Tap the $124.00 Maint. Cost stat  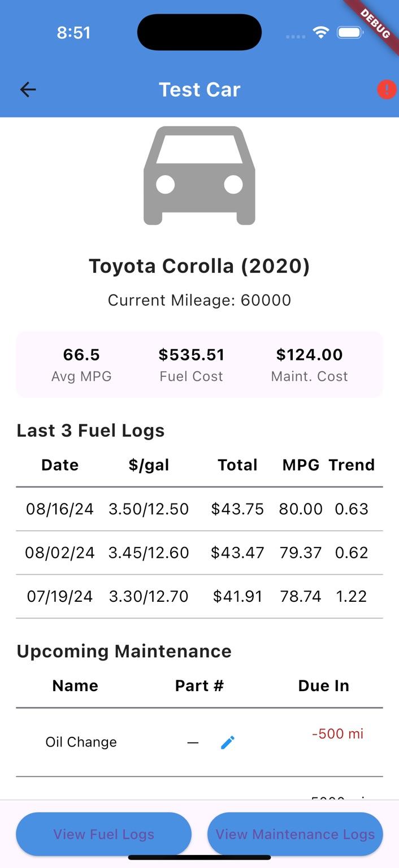click(310, 364)
